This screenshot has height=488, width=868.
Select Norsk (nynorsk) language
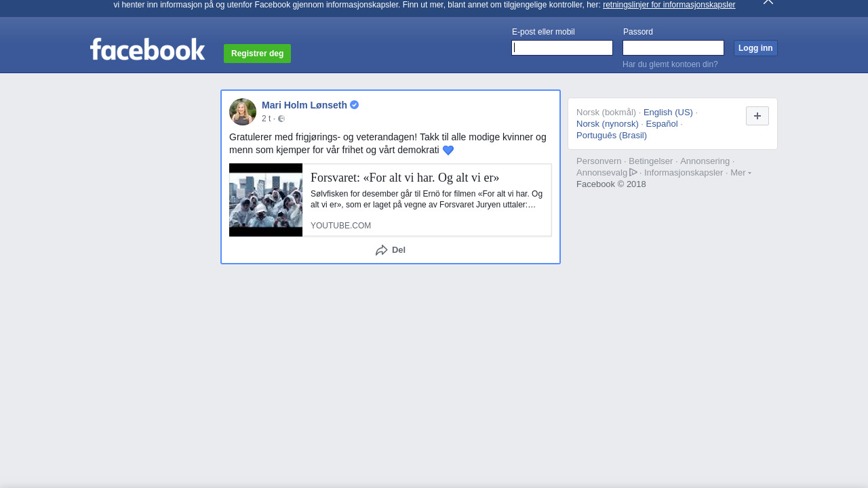pos(608,124)
